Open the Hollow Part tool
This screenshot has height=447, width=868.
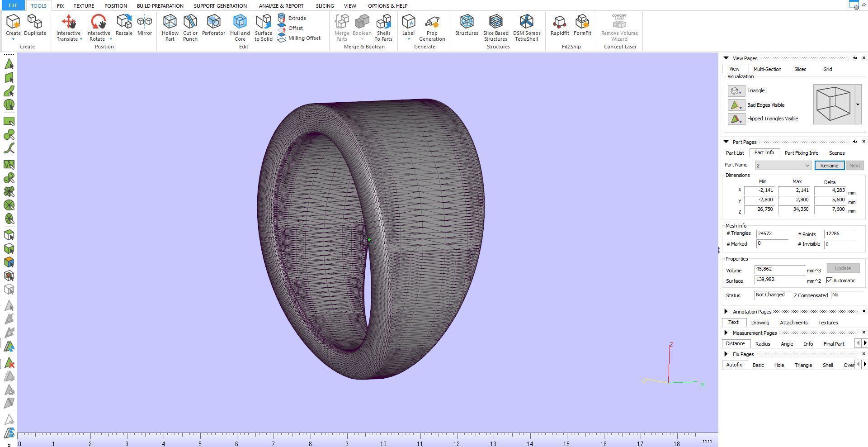[x=170, y=21]
